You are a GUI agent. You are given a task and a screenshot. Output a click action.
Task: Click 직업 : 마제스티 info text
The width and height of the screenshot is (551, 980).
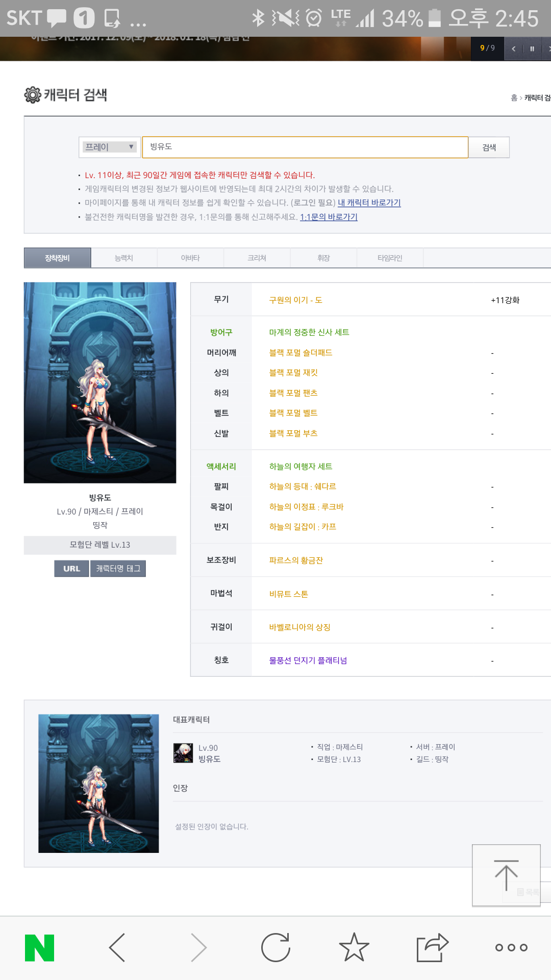pyautogui.click(x=340, y=747)
